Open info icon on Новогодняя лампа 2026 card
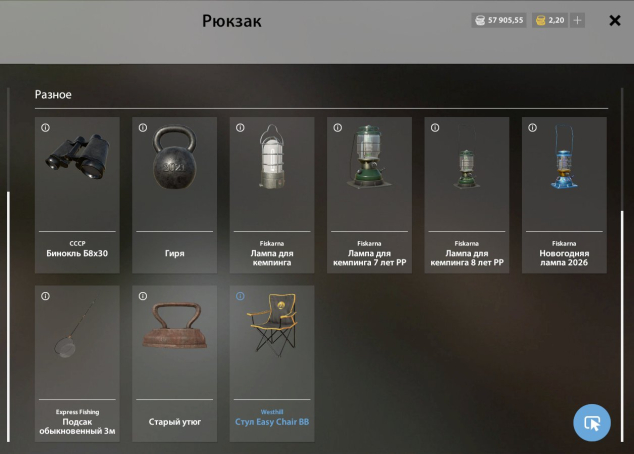Image resolution: width=634 pixels, height=454 pixels. tap(533, 128)
